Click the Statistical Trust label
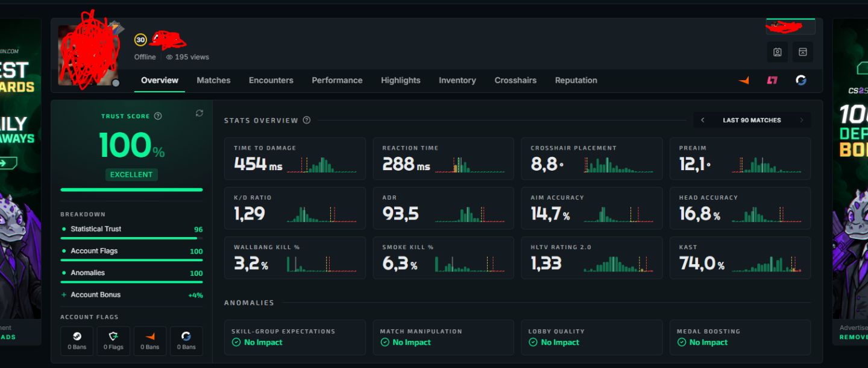 (96, 229)
